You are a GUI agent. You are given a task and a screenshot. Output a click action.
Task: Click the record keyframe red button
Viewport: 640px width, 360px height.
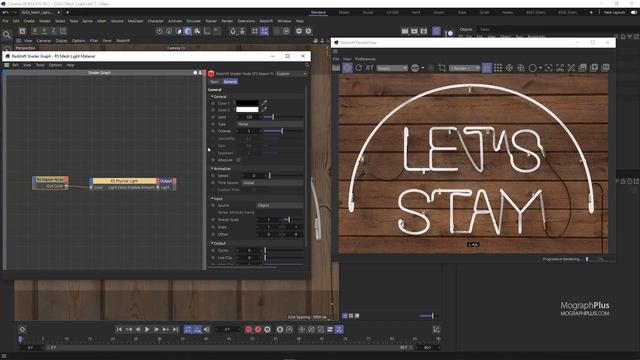click(x=248, y=329)
